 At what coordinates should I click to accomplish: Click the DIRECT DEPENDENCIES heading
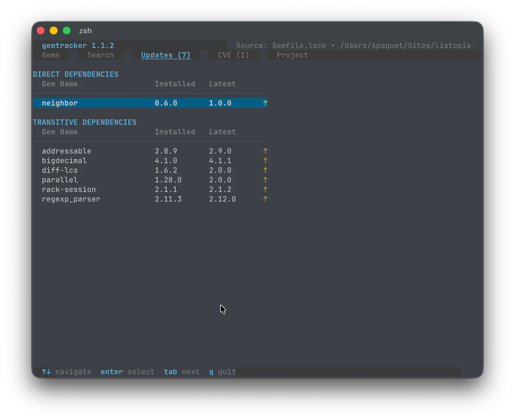pyautogui.click(x=76, y=74)
